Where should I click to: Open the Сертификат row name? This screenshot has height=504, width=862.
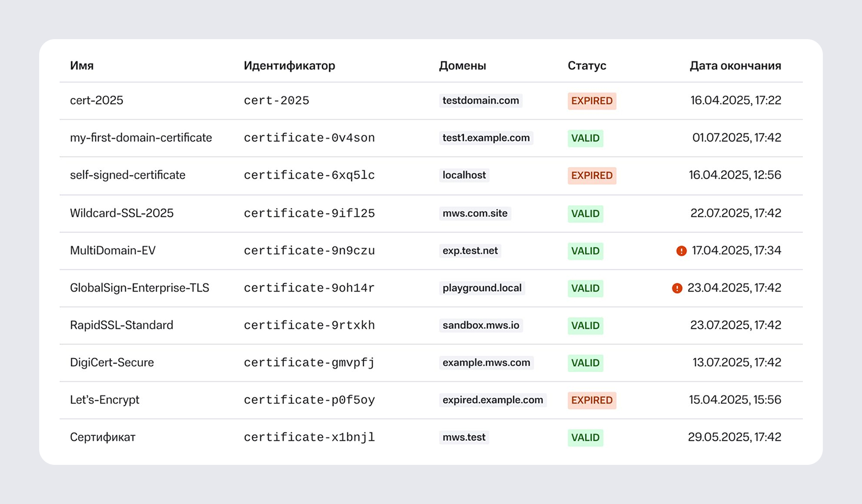click(102, 437)
